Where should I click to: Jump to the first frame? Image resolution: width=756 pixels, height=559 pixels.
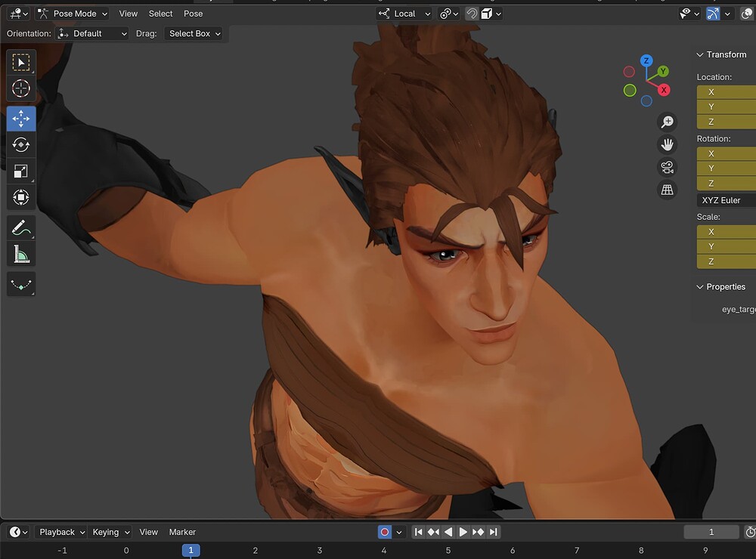point(419,532)
